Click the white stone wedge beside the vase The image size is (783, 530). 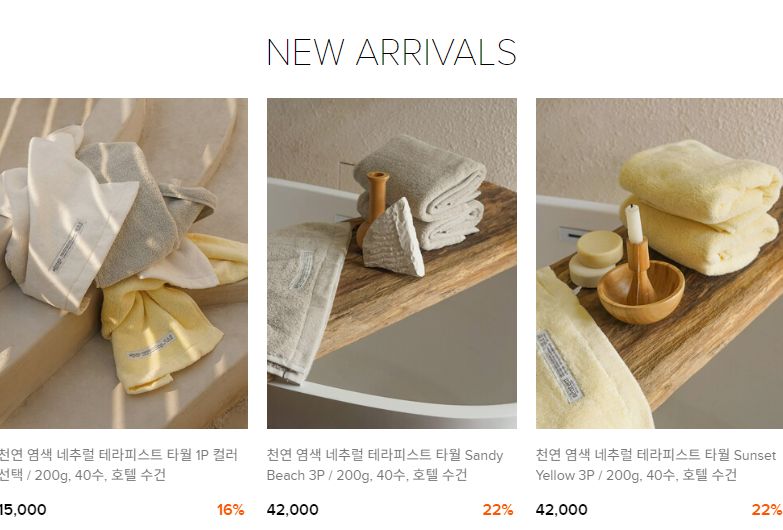pos(394,238)
